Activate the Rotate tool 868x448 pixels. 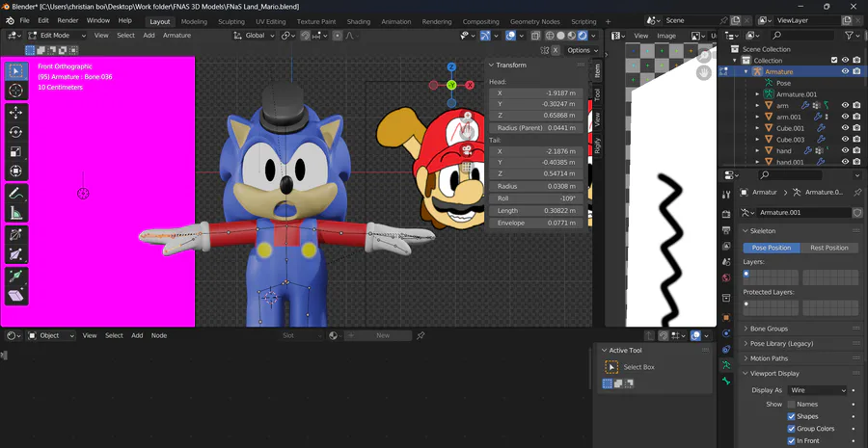tap(16, 132)
